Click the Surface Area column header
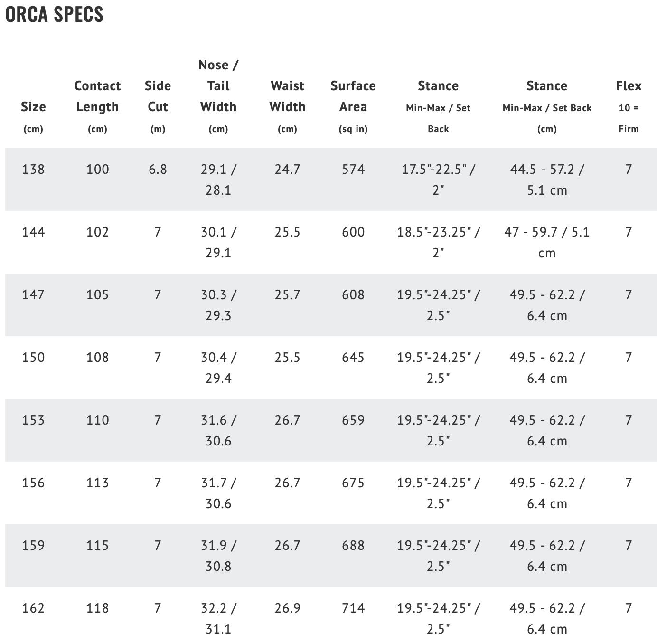 point(353,96)
